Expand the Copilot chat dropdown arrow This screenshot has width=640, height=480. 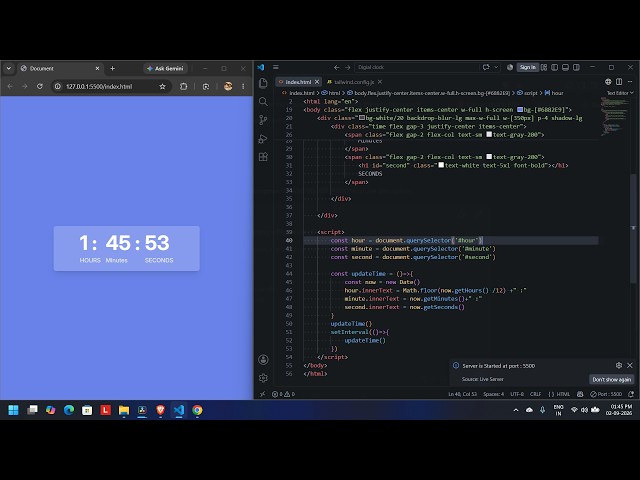click(x=496, y=67)
